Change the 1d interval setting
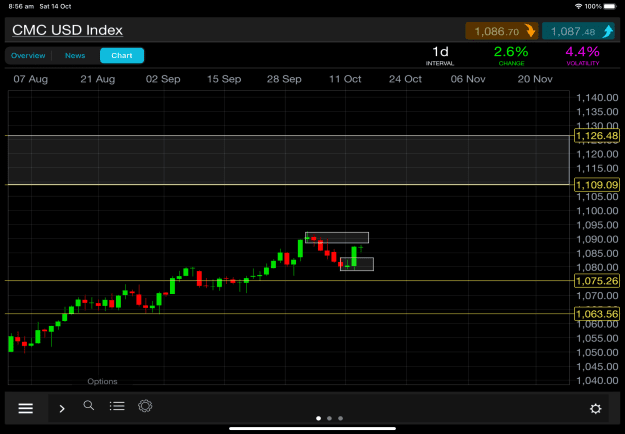 tap(440, 55)
